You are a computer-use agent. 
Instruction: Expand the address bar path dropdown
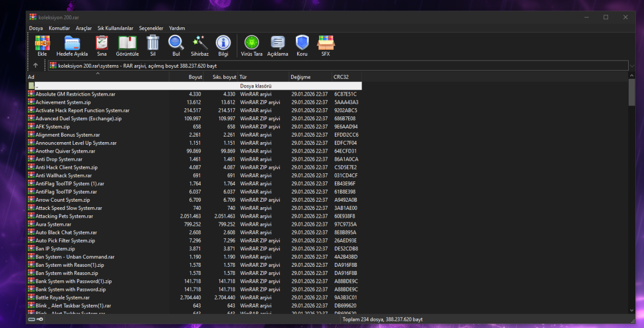(631, 66)
